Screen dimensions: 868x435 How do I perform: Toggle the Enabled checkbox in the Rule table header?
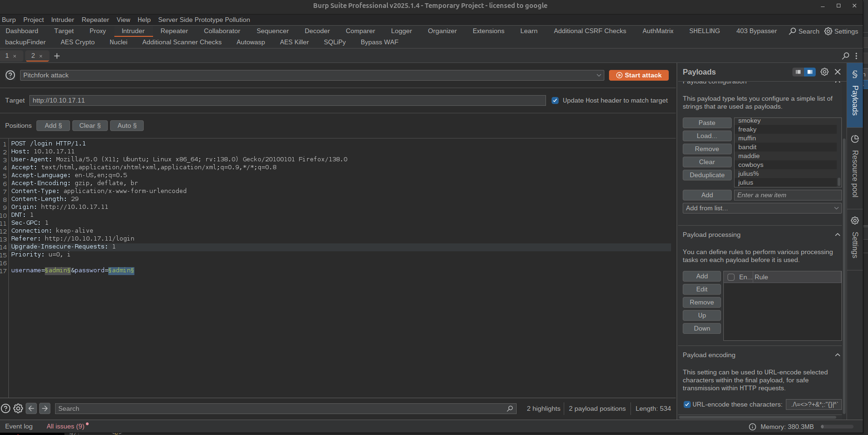point(731,277)
